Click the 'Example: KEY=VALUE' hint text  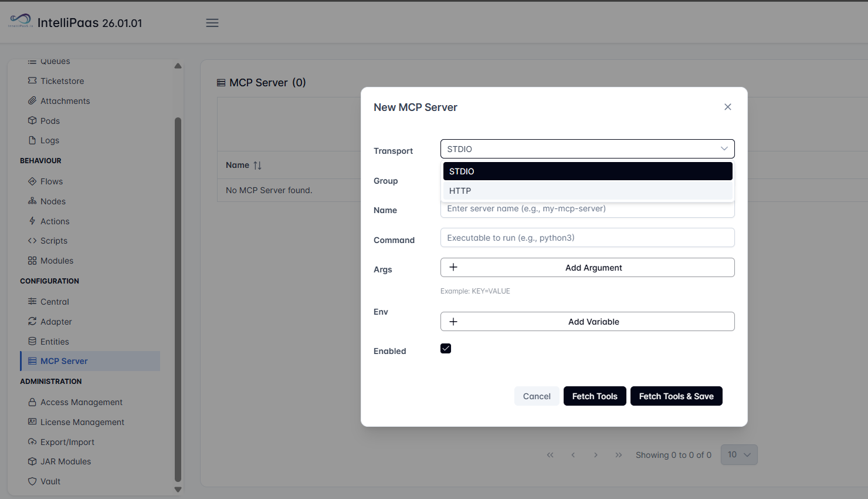(475, 291)
